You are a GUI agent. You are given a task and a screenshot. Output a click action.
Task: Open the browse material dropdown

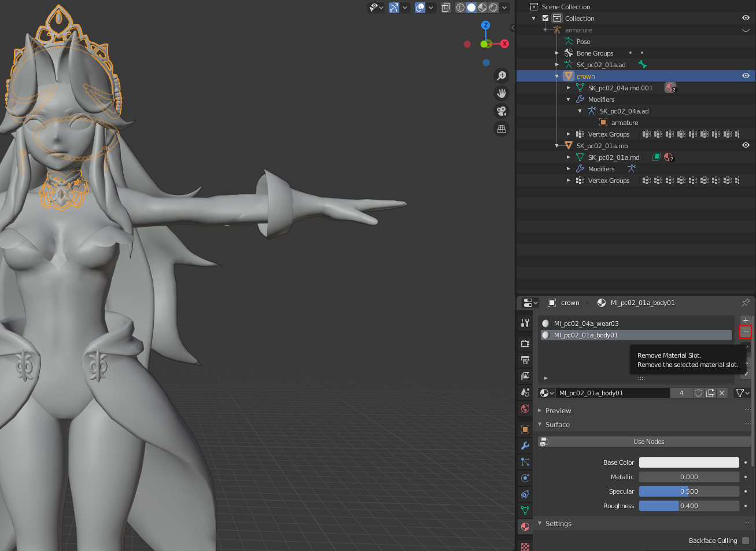[x=547, y=393]
